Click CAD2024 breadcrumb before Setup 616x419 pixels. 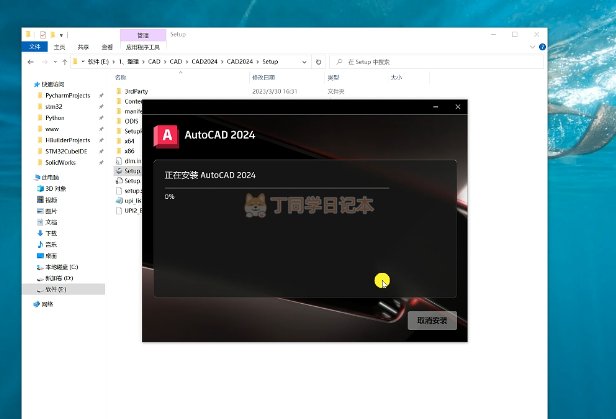tap(240, 62)
